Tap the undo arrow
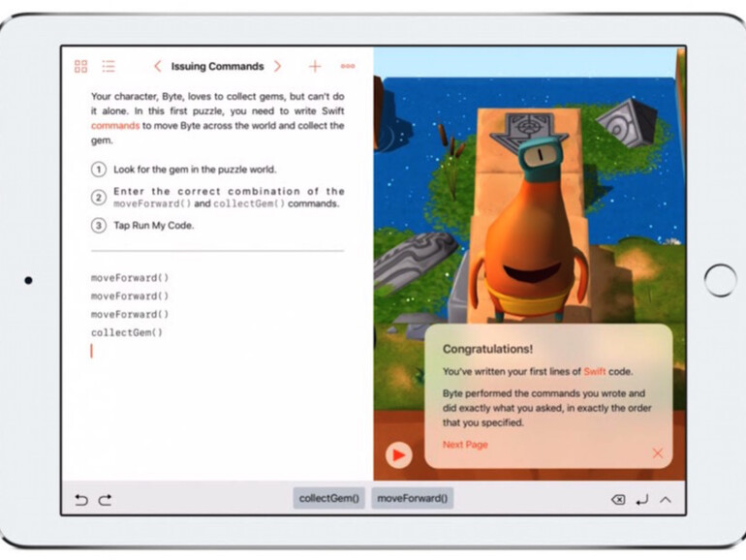The width and height of the screenshot is (746, 560). coord(81,500)
